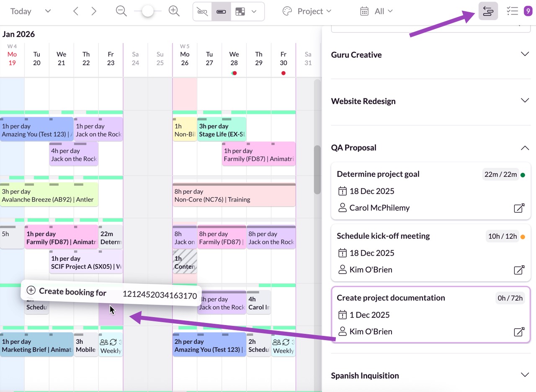Go to next period with right arrow
Viewport: 536px width, 392px height.
(x=94, y=11)
